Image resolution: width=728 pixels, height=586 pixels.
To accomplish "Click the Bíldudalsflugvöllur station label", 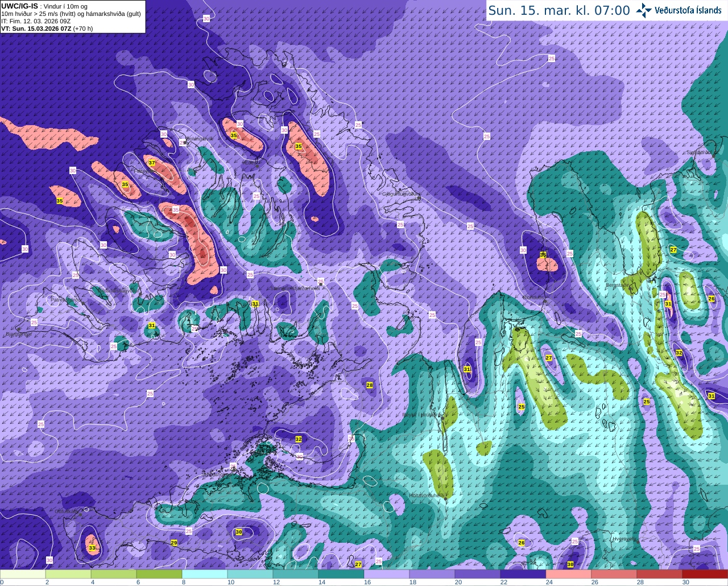I will pos(118,290).
